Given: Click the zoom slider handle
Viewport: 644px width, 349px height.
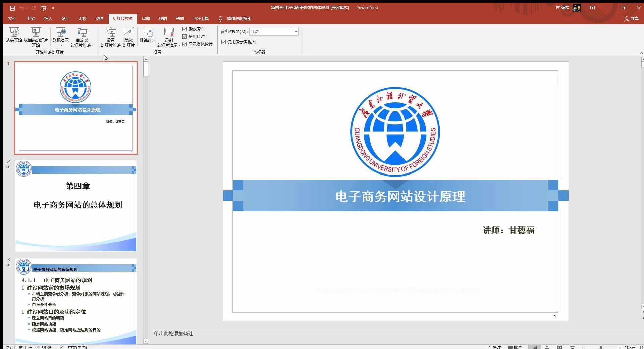Looking at the screenshot, I should coord(601,347).
